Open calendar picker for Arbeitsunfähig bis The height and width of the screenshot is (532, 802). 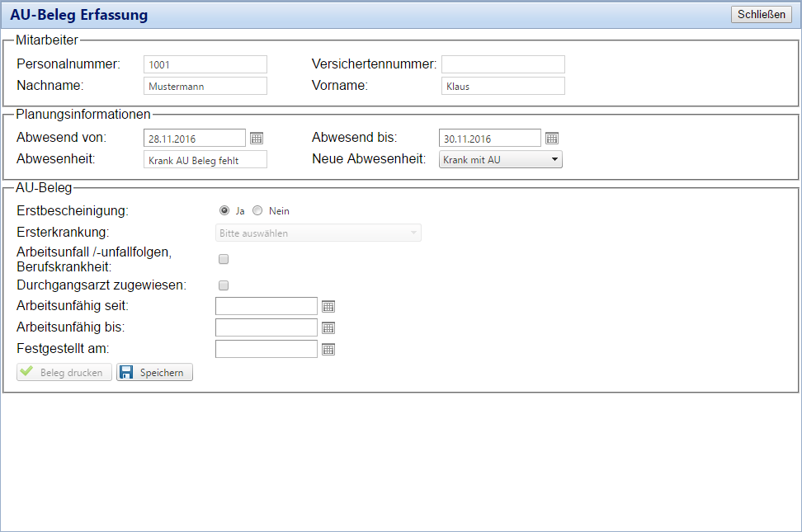(x=328, y=328)
